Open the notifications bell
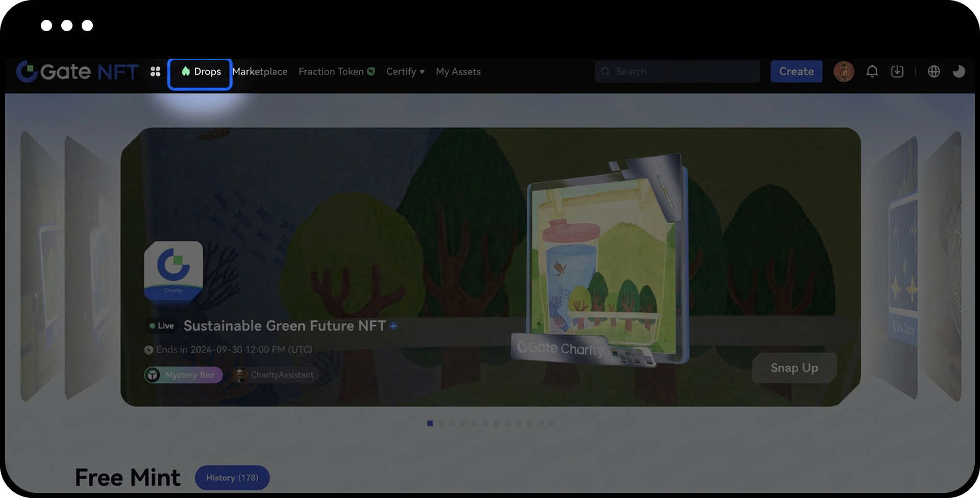The width and height of the screenshot is (980, 498). (x=872, y=72)
